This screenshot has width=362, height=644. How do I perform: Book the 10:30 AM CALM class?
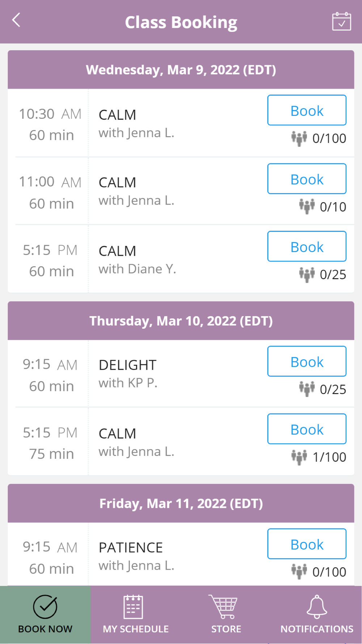click(307, 110)
